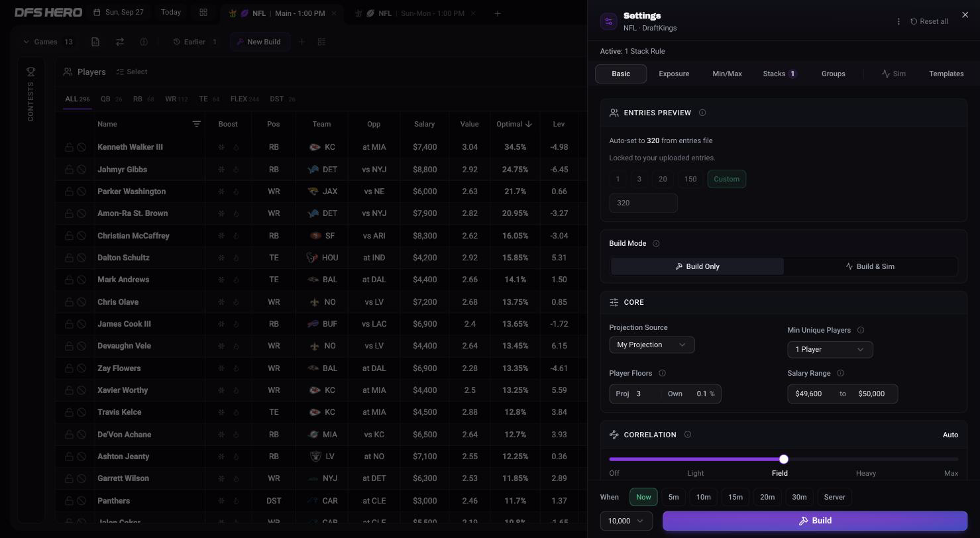This screenshot has width=980, height=538.
Task: Close the NFL Main 1:00 PM tab
Action: point(333,13)
